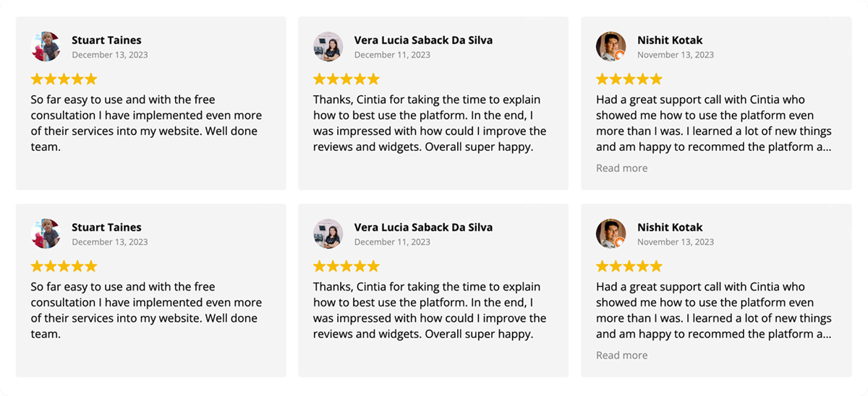Expand bottom Nishit Kotak review with Read more
This screenshot has height=396, width=868.
pos(621,356)
